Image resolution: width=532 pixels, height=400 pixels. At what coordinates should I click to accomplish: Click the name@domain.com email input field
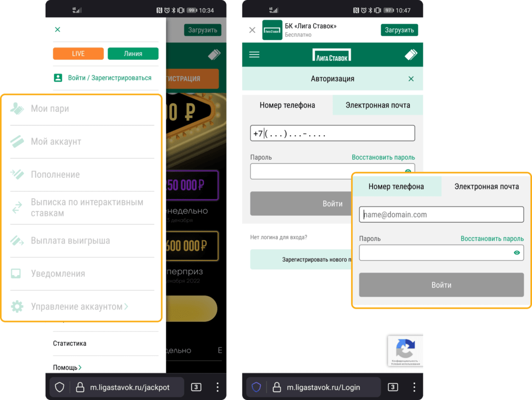[x=441, y=214]
